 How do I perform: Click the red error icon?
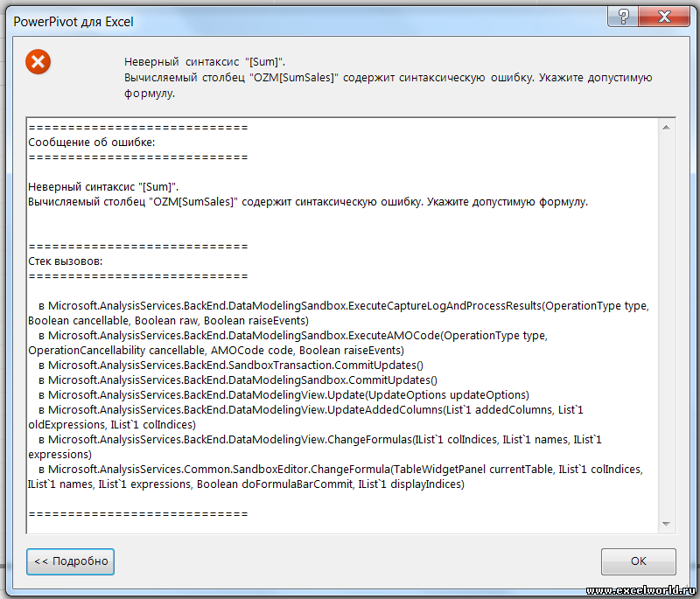click(38, 61)
